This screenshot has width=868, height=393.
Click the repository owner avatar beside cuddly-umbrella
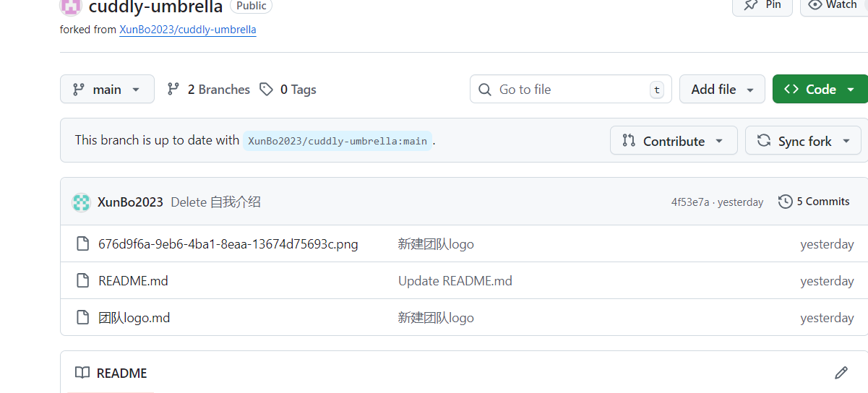coord(71,7)
